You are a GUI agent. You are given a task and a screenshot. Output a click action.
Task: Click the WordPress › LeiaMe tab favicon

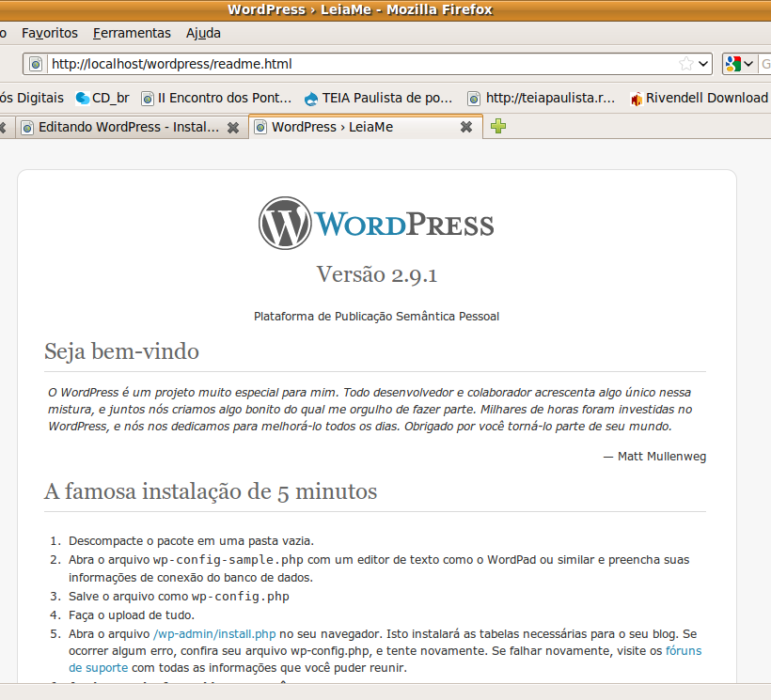(260, 128)
